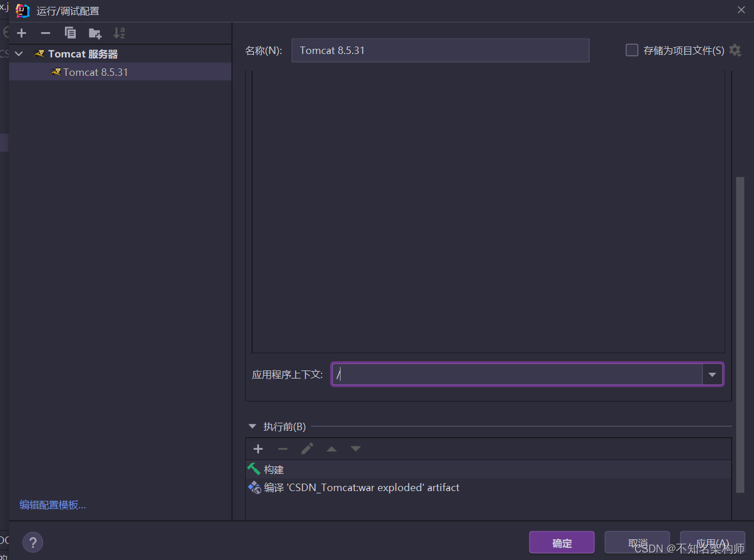Focus the 应用程序上下文 text field

[x=517, y=374]
